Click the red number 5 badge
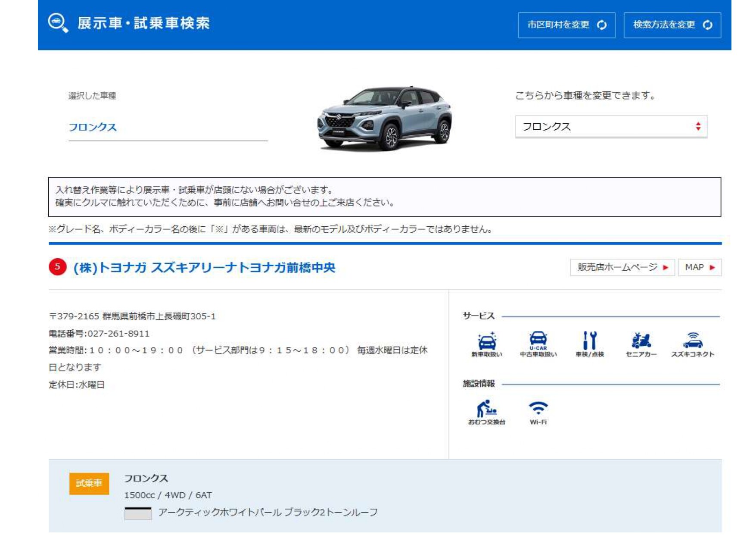756x535 pixels. [57, 267]
